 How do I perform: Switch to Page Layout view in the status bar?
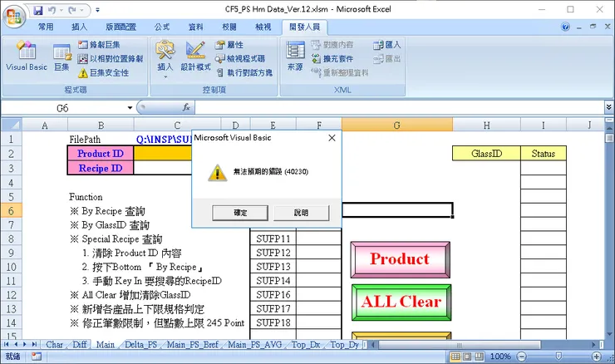point(467,357)
